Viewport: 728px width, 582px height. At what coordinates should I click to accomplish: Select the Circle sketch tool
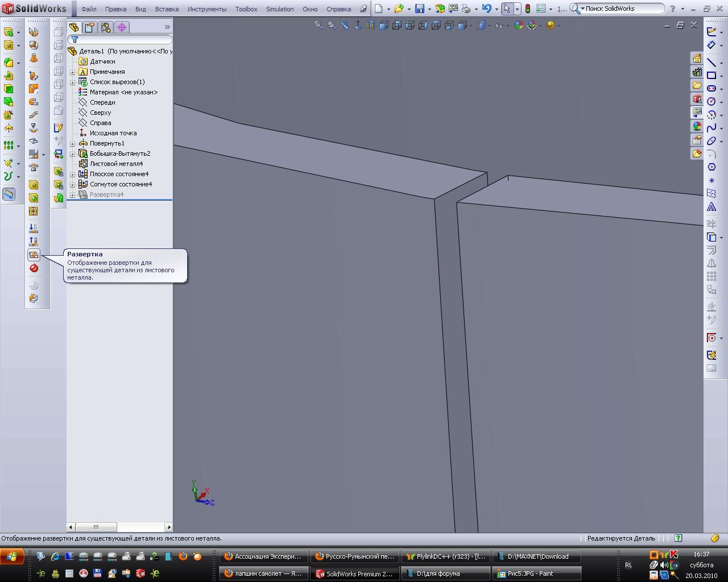pyautogui.click(x=712, y=101)
